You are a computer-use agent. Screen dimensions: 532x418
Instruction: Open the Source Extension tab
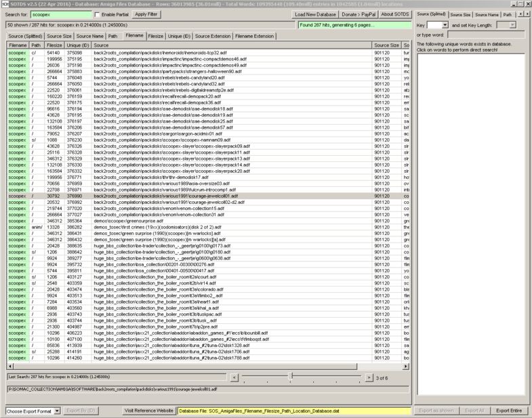click(213, 36)
